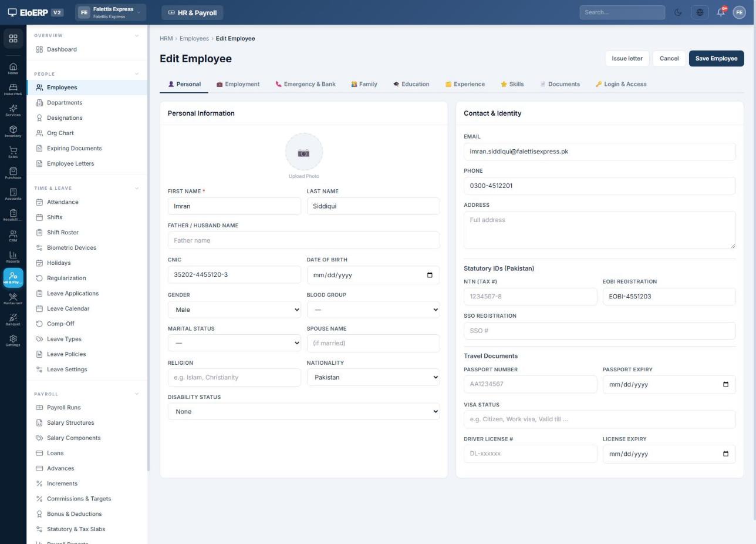The width and height of the screenshot is (756, 544).
Task: Click the Upload Photo camera icon
Action: point(303,152)
